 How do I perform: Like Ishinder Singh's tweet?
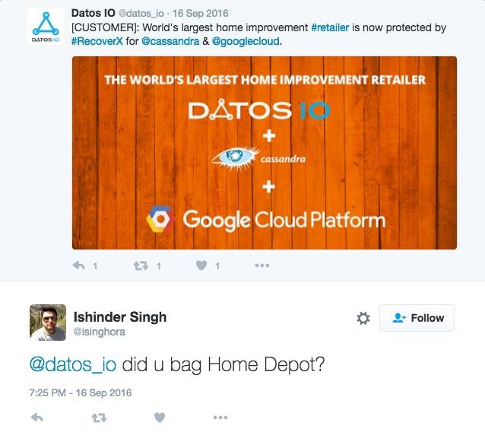159,417
